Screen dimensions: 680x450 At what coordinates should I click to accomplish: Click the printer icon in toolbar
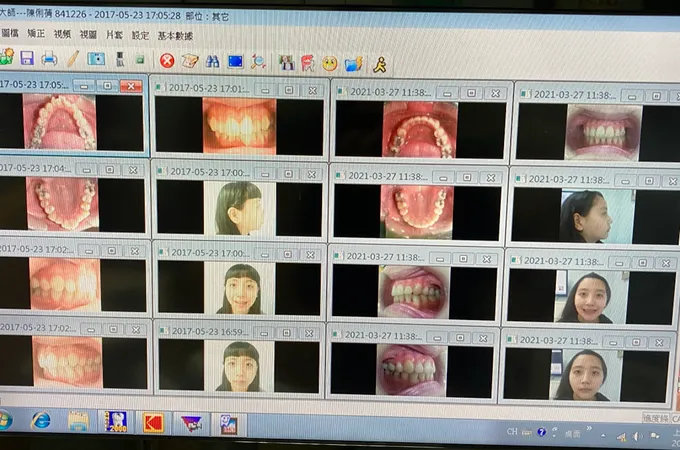[49, 58]
